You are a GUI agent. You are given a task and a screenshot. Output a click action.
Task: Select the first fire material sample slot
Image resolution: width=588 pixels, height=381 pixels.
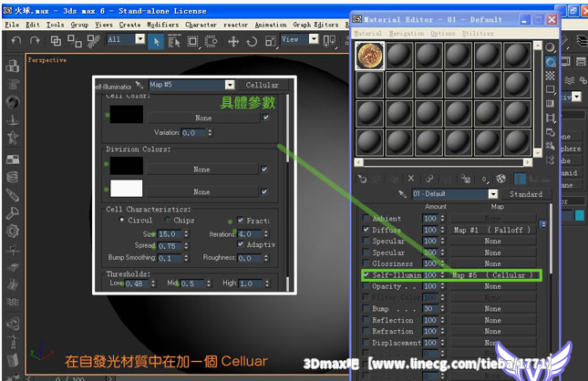coord(370,56)
